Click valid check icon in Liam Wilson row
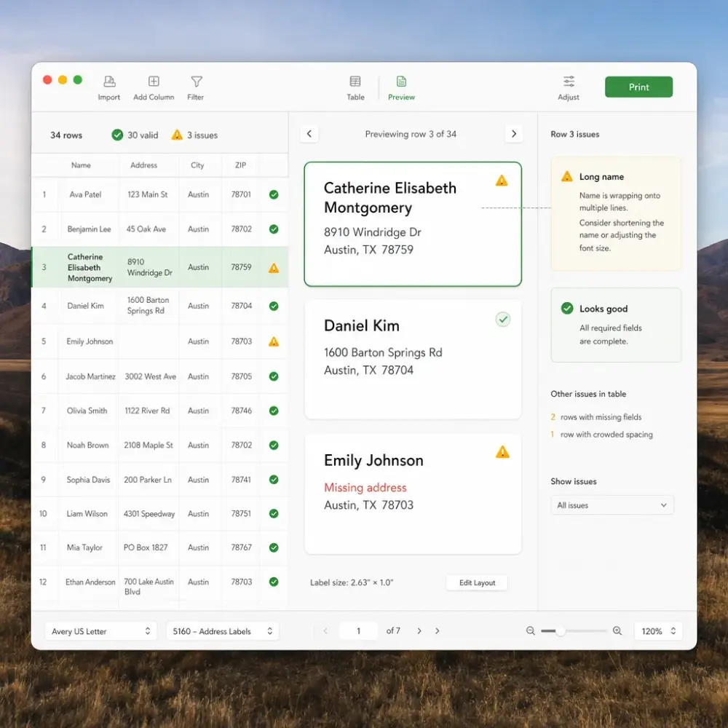Image resolution: width=728 pixels, height=728 pixels. [274, 513]
